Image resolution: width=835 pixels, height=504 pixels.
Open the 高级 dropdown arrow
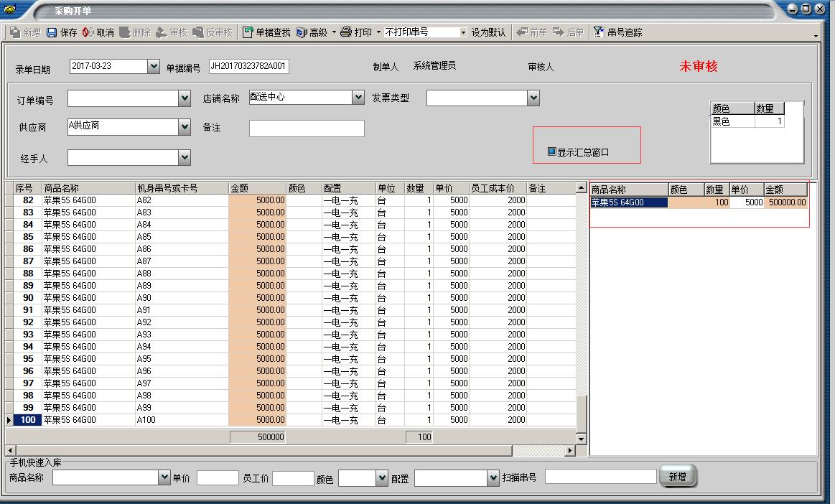tap(334, 32)
